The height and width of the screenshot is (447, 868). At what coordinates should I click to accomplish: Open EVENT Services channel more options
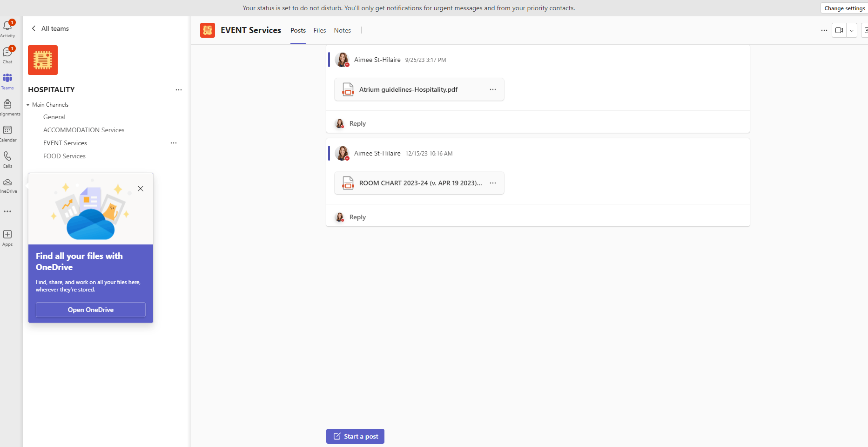click(x=174, y=143)
